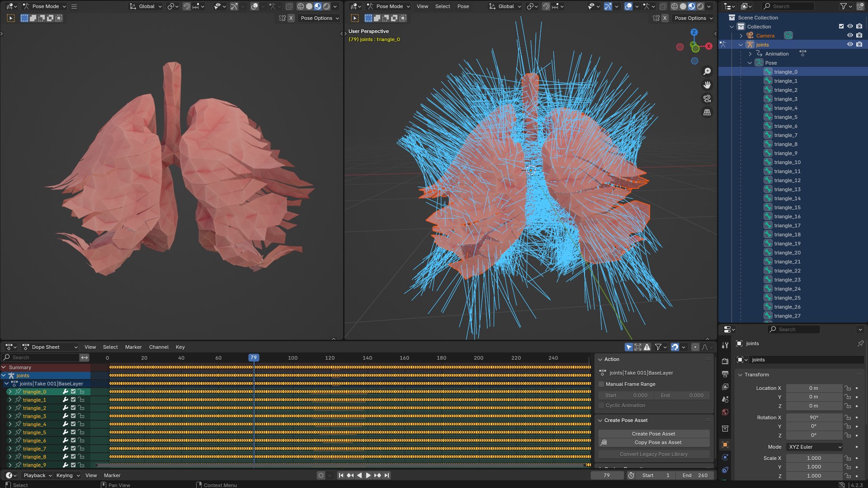Open the Output properties tab (printer icon)

click(x=725, y=374)
